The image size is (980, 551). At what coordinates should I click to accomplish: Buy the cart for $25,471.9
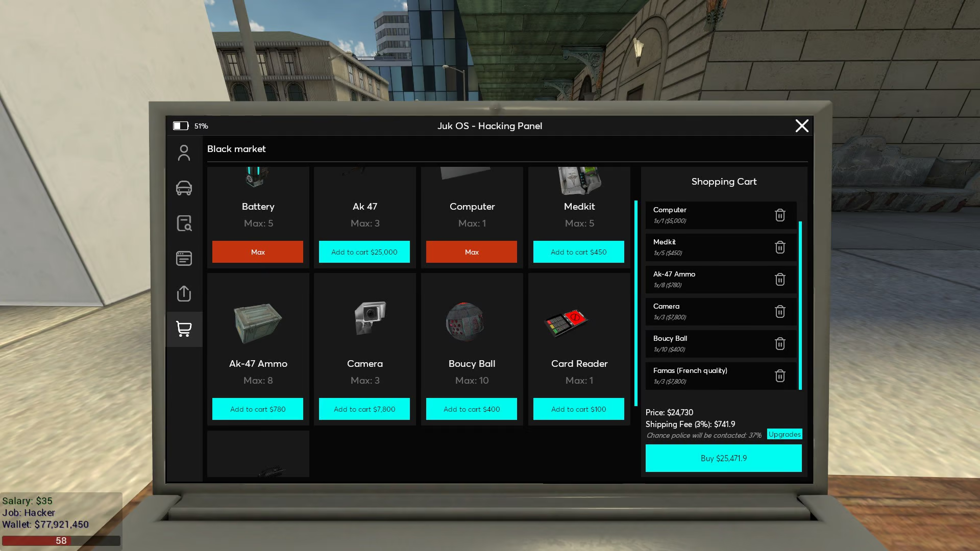tap(724, 458)
